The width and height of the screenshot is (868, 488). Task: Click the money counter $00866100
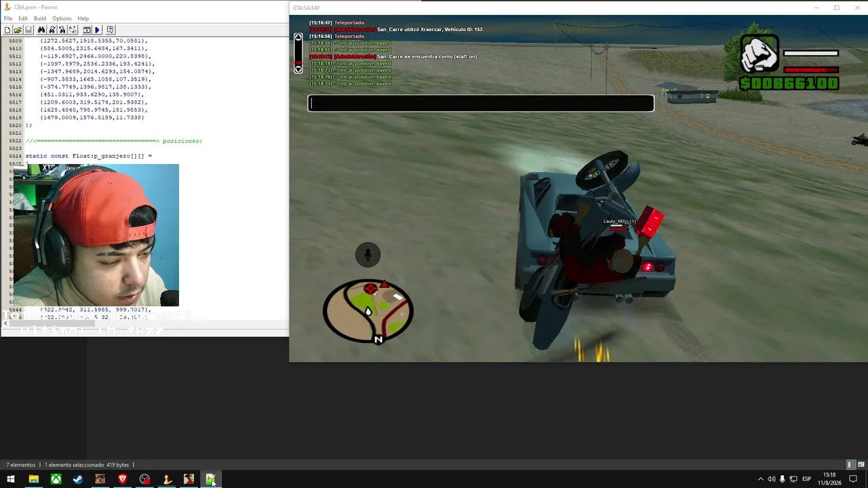click(x=789, y=83)
